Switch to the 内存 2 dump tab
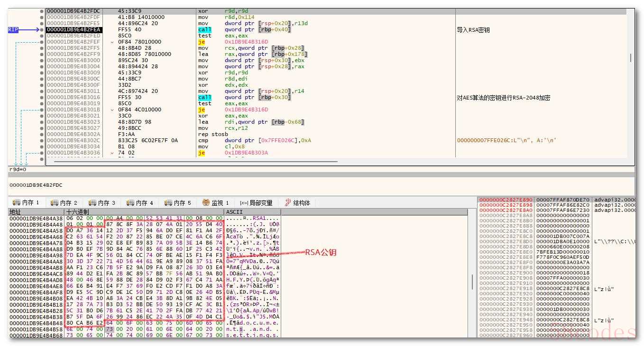Screen dimensions: 644x346 64,203
